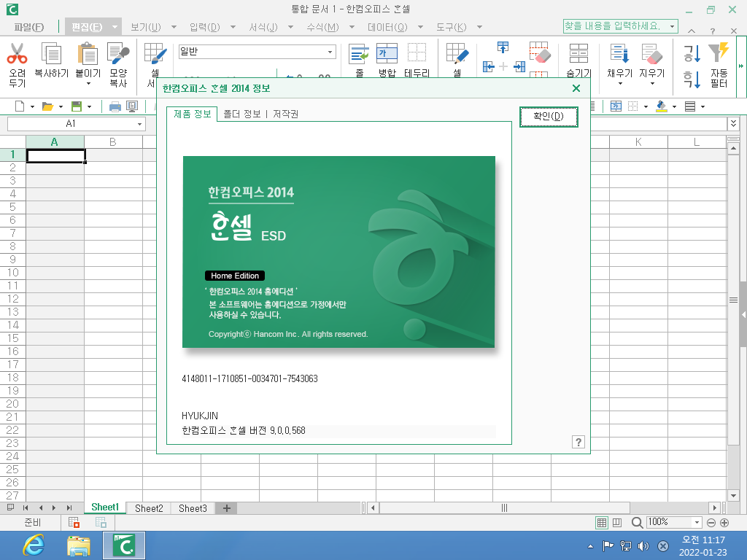The image size is (747, 560).
Task: Click the Hide (숨기기) icon
Action: tap(578, 53)
